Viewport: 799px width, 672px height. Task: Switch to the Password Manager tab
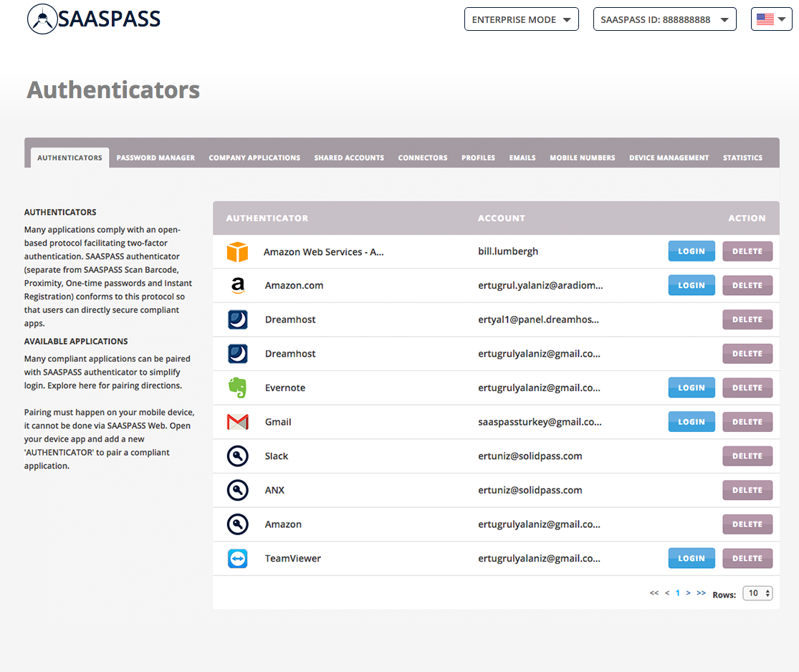click(156, 158)
